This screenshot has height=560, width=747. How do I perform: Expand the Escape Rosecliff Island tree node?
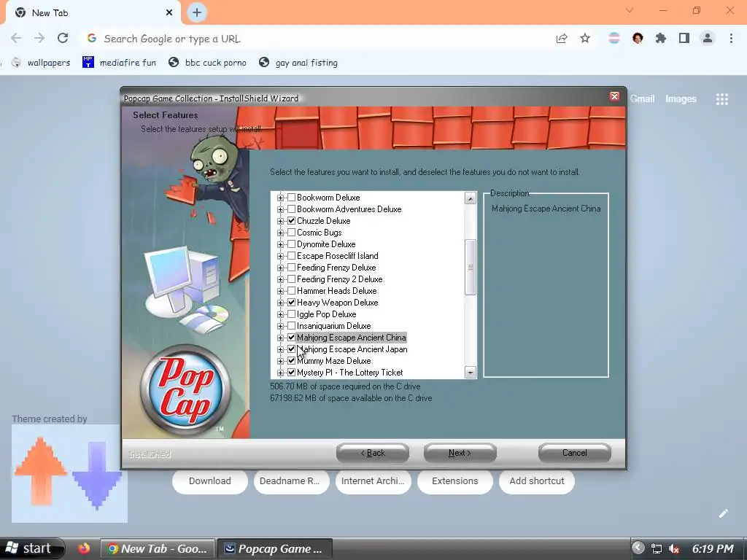(281, 256)
